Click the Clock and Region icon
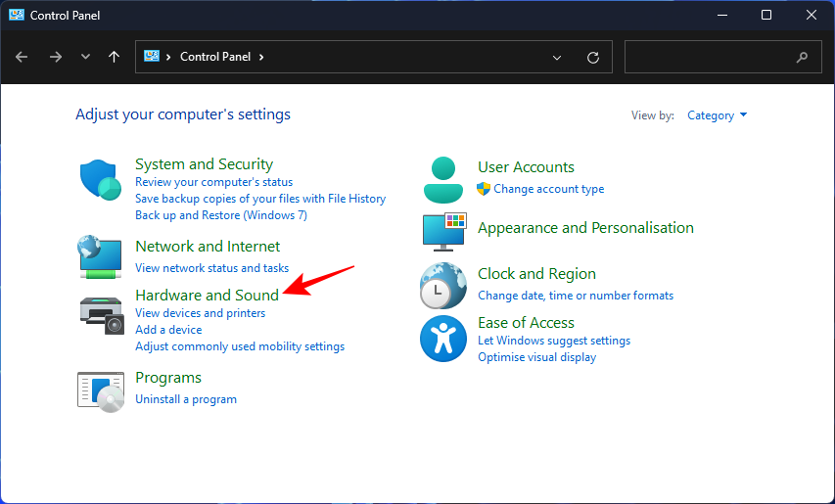 coord(442,286)
